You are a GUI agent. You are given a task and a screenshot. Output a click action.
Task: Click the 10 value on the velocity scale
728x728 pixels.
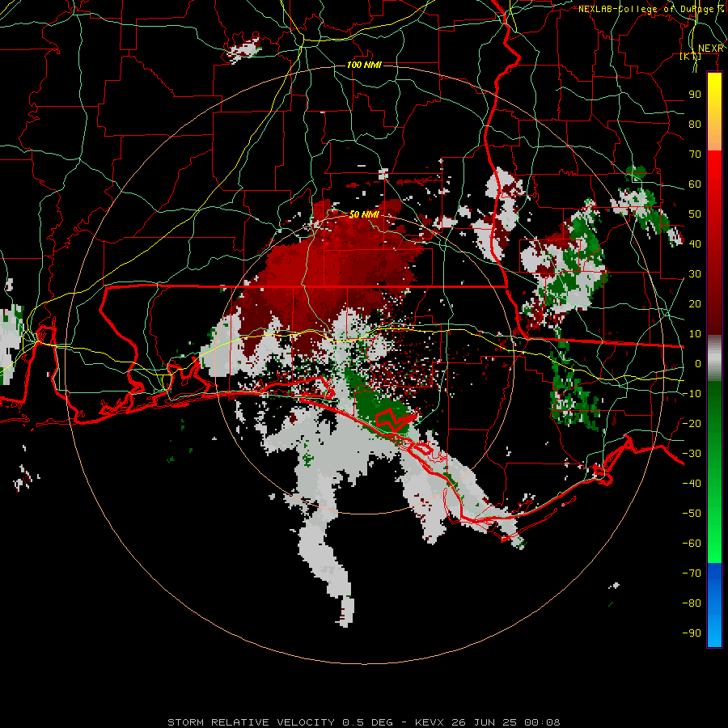point(695,334)
